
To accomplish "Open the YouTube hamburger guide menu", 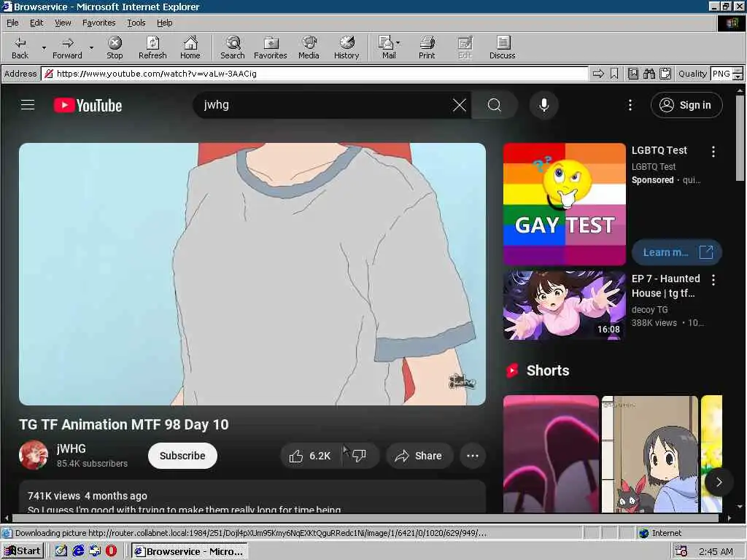I will click(28, 105).
